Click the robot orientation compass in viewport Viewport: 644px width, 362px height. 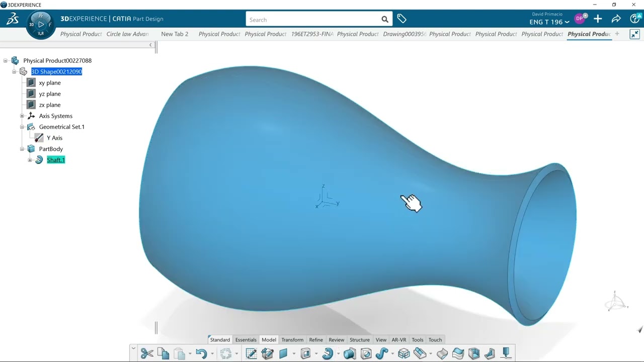pos(616,301)
